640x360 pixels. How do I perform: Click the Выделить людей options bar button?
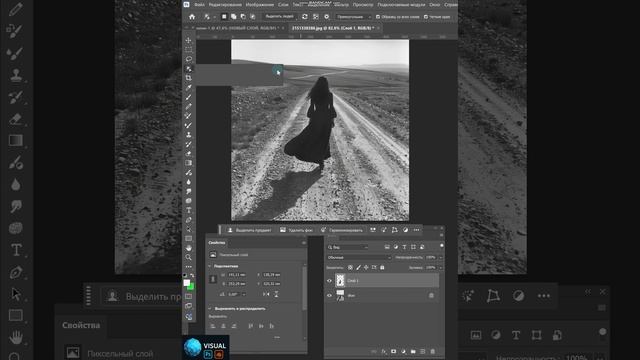coord(279,17)
